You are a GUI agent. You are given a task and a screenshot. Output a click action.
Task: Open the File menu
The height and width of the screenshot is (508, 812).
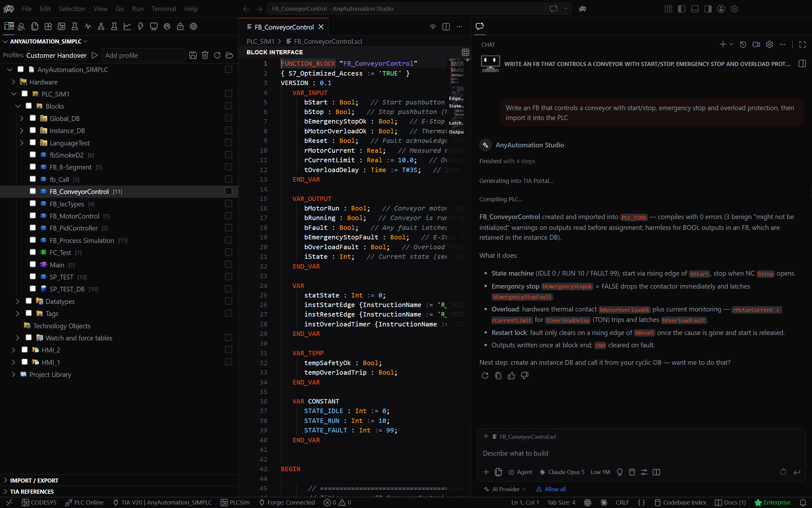click(27, 9)
